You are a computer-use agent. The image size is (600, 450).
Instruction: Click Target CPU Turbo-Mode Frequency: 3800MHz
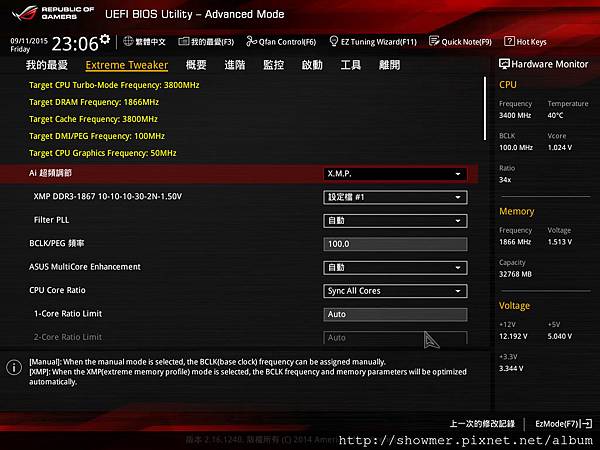(114, 85)
